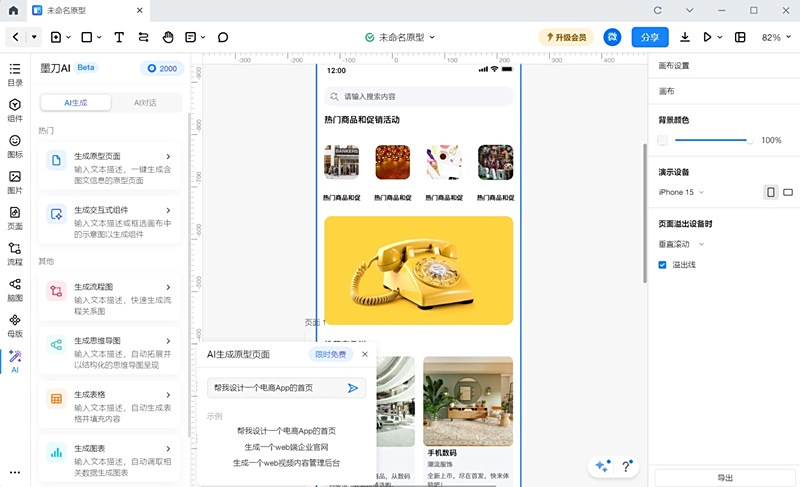
Task: Adjust the background color opacity slider
Action: [x=748, y=140]
